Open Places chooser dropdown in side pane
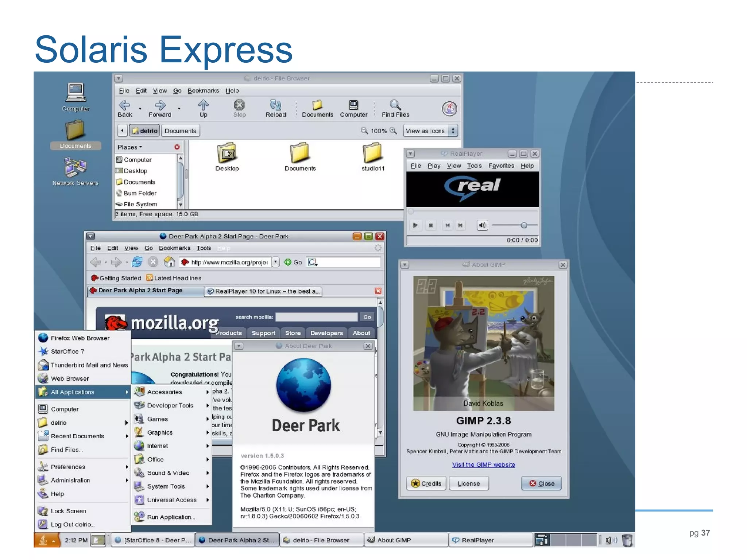Image resolution: width=747 pixels, height=560 pixels. (x=129, y=147)
